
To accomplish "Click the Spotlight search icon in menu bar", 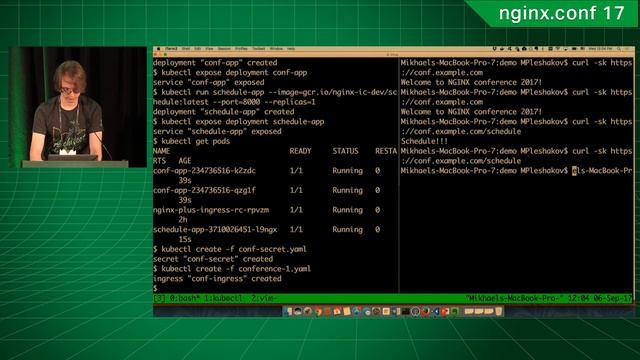I will coord(619,49).
